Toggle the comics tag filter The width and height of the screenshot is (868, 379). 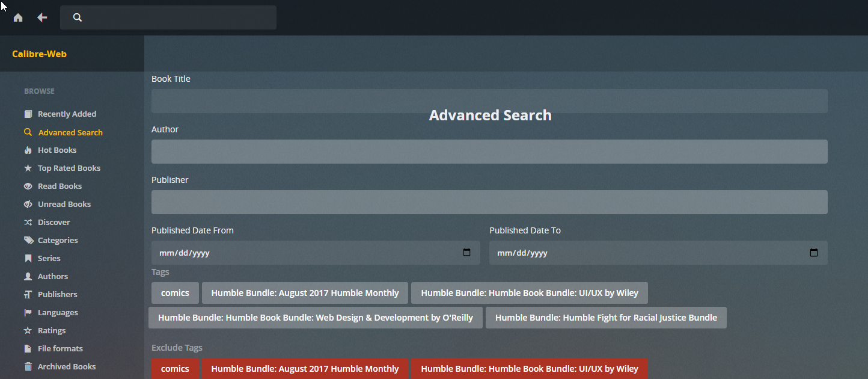coord(175,293)
